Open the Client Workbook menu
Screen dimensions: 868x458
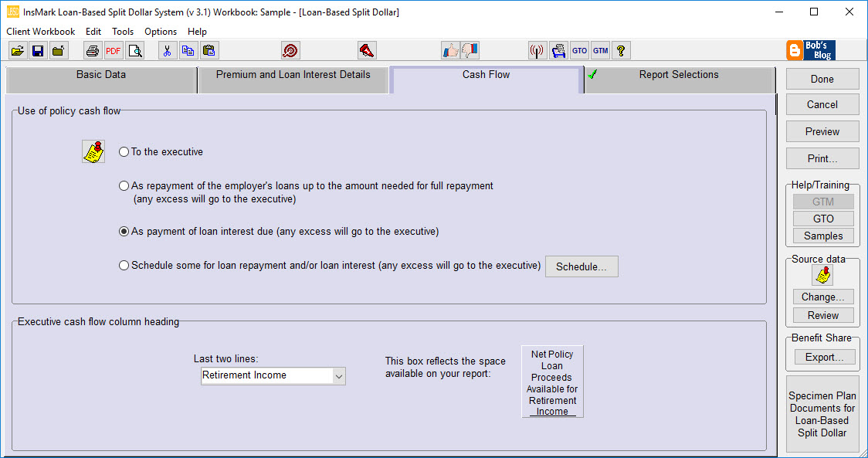click(40, 32)
